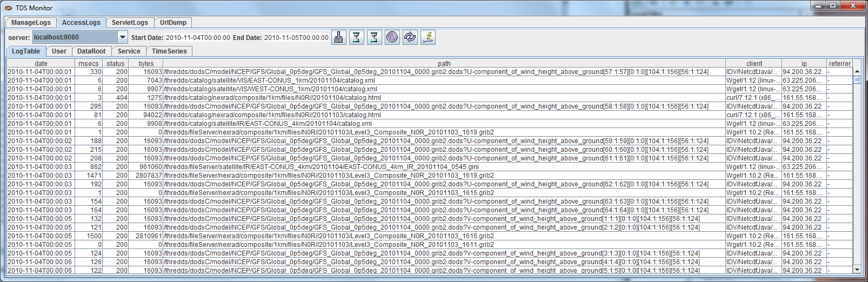The width and height of the screenshot is (868, 282).
Task: Click the TDS Monitor window title icon
Action: tap(8, 8)
